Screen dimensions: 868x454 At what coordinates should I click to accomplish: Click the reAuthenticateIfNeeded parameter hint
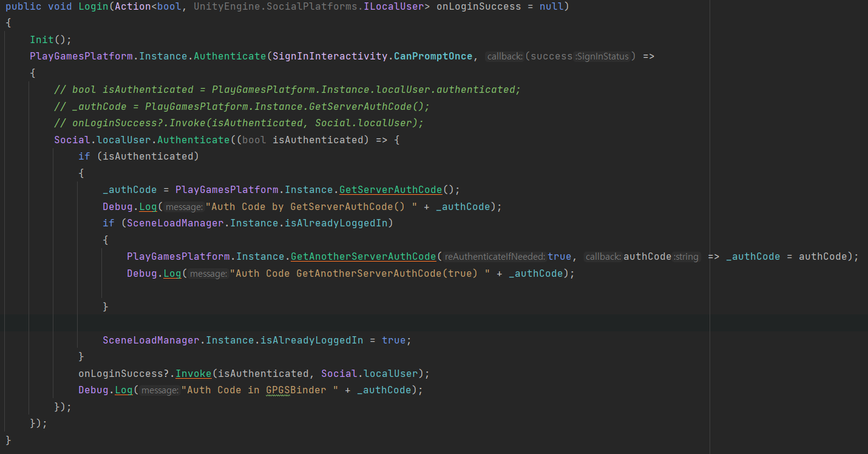point(495,257)
